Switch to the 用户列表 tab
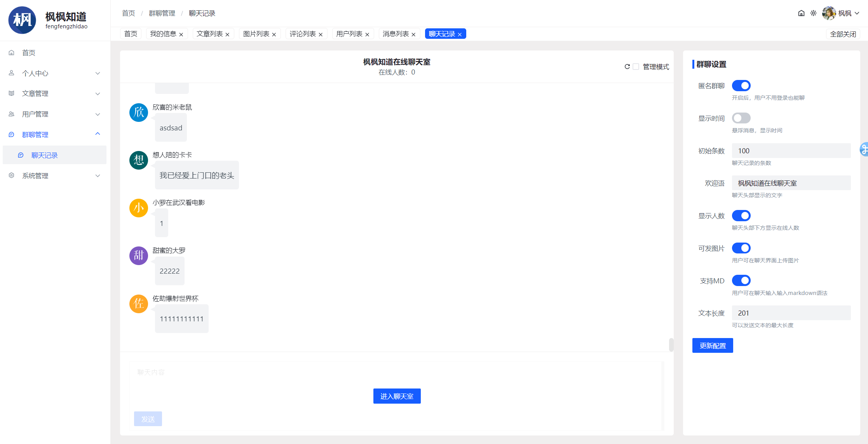868x444 pixels. click(349, 34)
